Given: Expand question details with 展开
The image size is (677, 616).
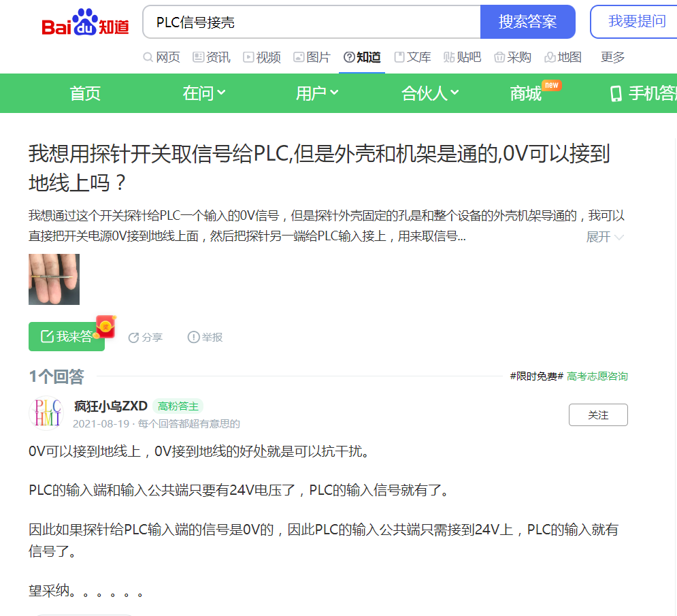Looking at the screenshot, I should (605, 237).
